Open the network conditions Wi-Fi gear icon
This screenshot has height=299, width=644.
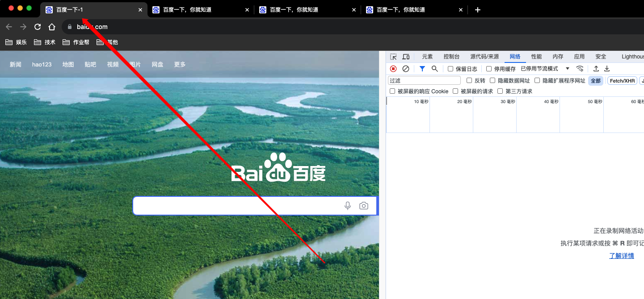[580, 69]
